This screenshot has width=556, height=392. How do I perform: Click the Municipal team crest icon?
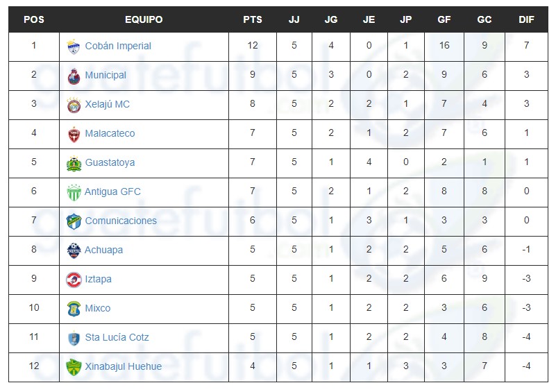pos(74,76)
